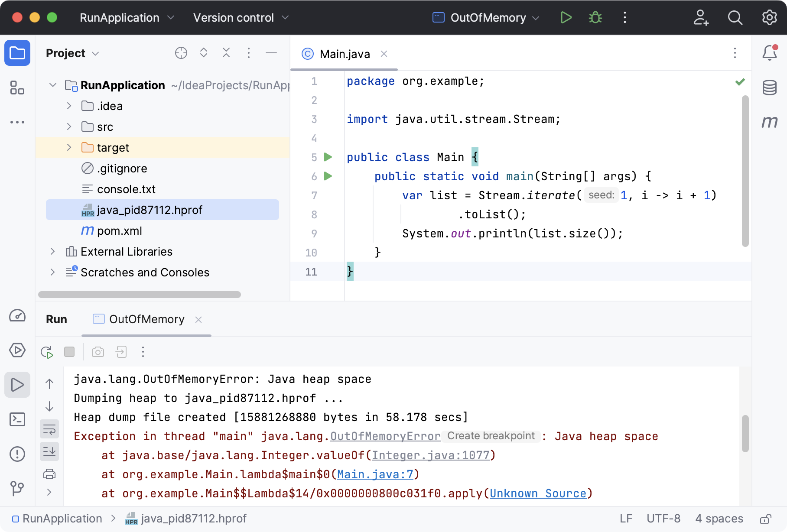Print the console output

pos(49,474)
